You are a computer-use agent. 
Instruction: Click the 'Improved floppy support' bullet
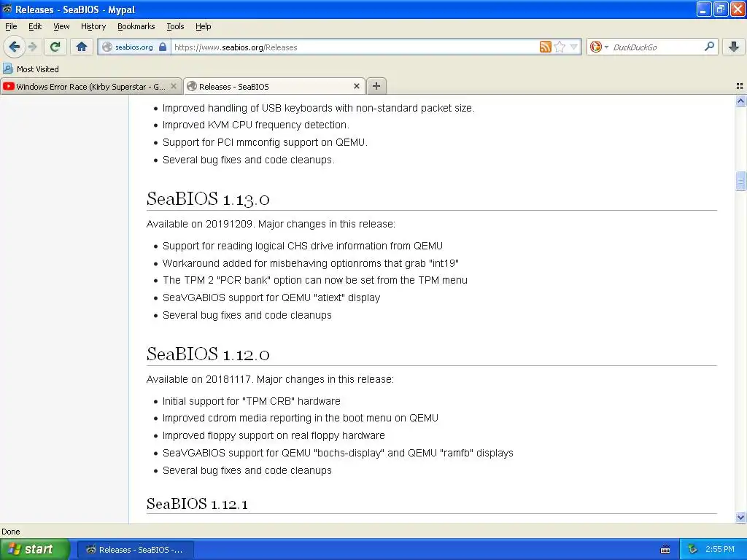274,435
